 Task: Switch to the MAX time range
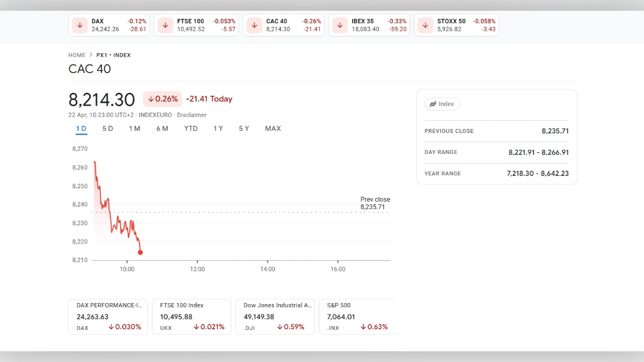[273, 128]
